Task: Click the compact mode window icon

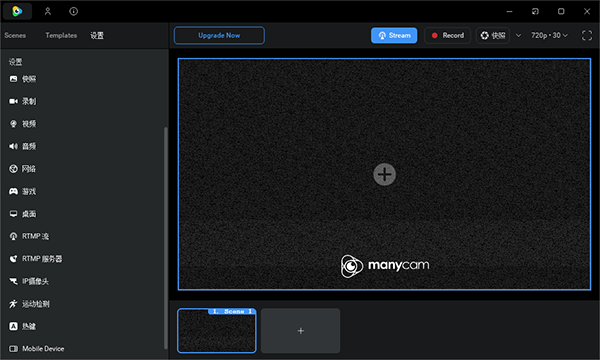Action: 535,11
